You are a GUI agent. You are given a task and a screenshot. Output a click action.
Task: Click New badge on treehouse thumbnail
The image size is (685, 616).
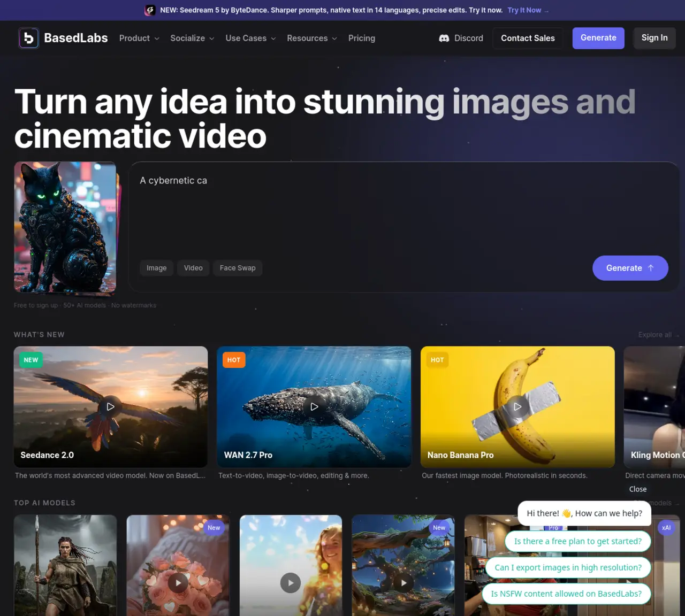[x=439, y=528]
